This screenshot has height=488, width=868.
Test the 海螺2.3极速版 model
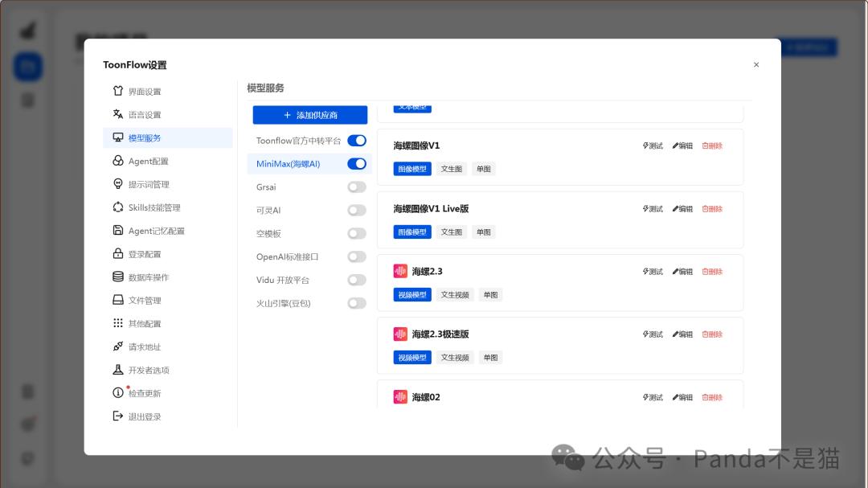point(653,334)
